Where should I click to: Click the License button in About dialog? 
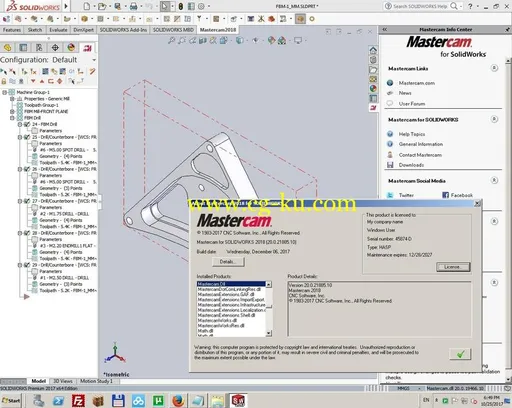(453, 267)
